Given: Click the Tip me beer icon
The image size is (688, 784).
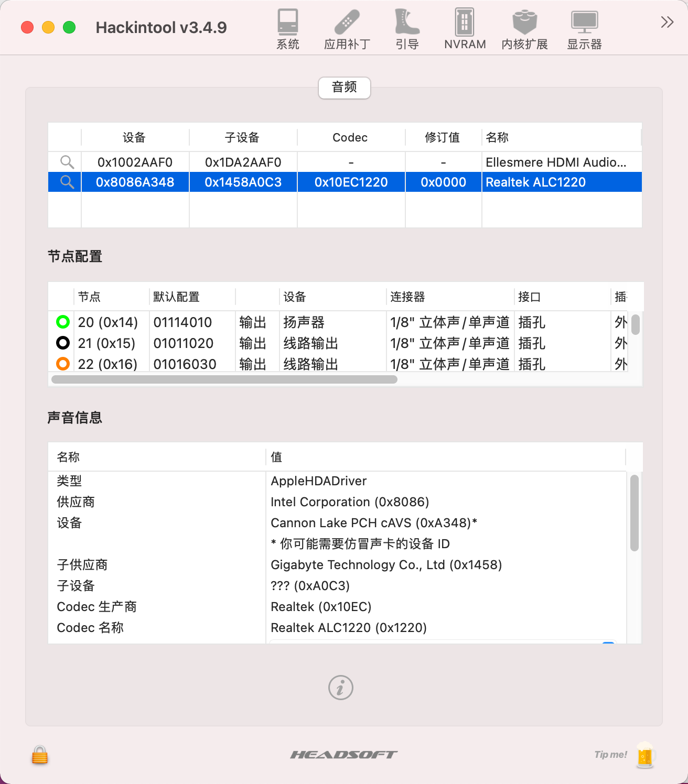Looking at the screenshot, I should pos(645,755).
